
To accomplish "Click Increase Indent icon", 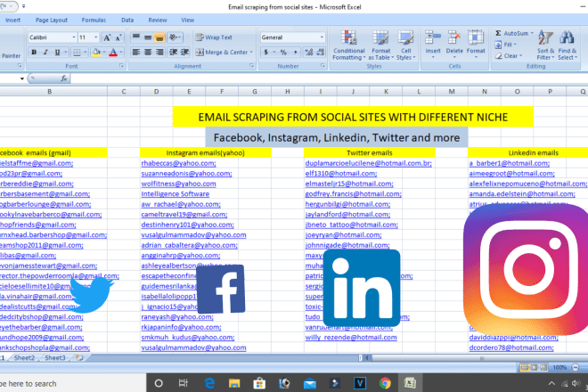I will [x=184, y=53].
